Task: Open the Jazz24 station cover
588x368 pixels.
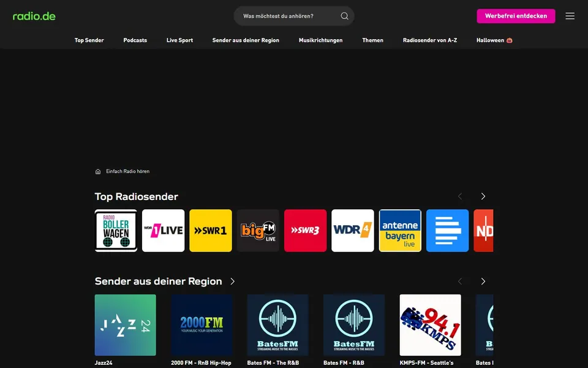Action: click(125, 325)
